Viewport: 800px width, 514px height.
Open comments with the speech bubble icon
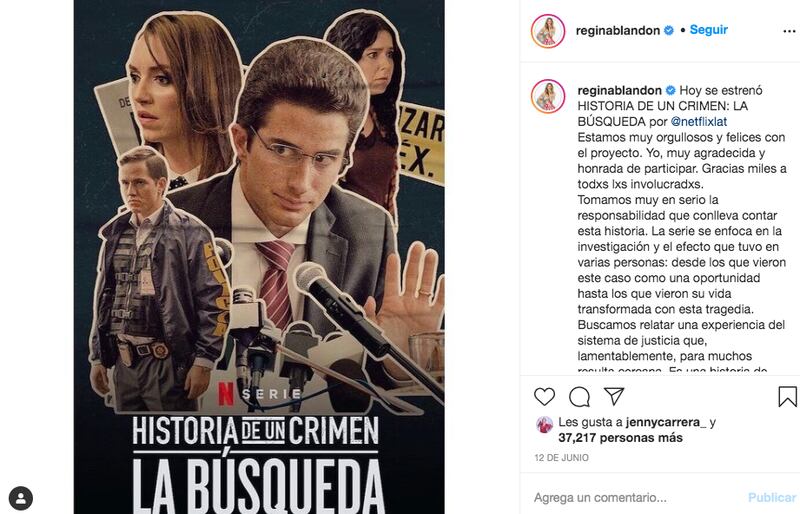[x=579, y=397]
